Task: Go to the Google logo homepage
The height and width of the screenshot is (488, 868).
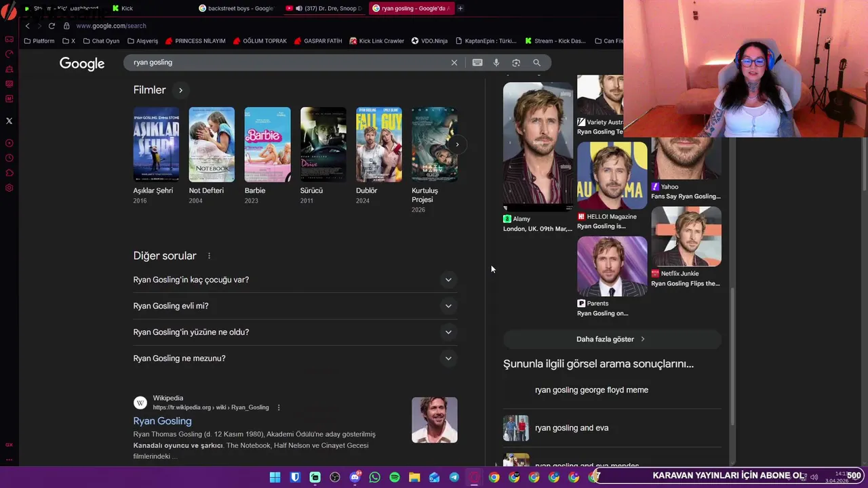Action: pos(82,63)
